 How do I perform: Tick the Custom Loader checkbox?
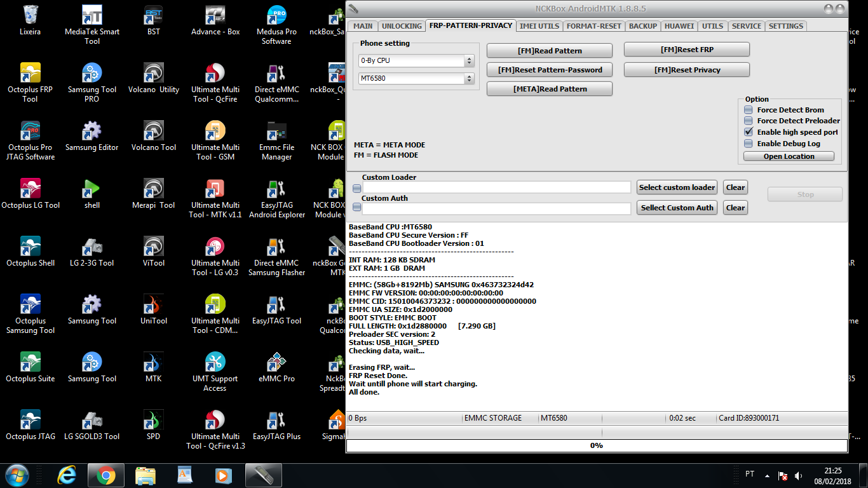pos(357,188)
